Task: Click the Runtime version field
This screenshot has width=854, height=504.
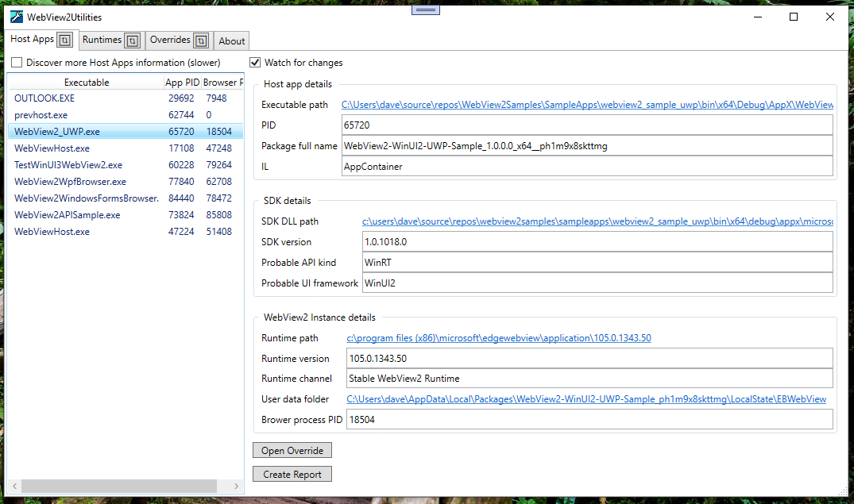Action: (x=589, y=358)
